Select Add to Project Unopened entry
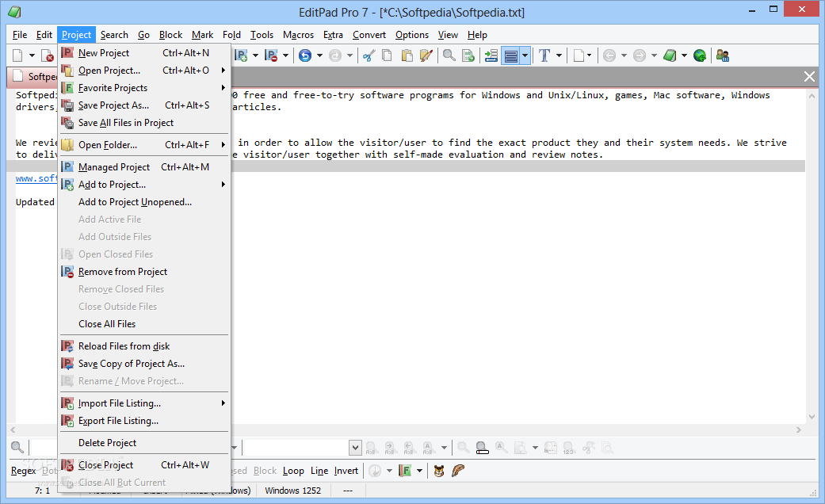The height and width of the screenshot is (504, 825). click(x=143, y=202)
